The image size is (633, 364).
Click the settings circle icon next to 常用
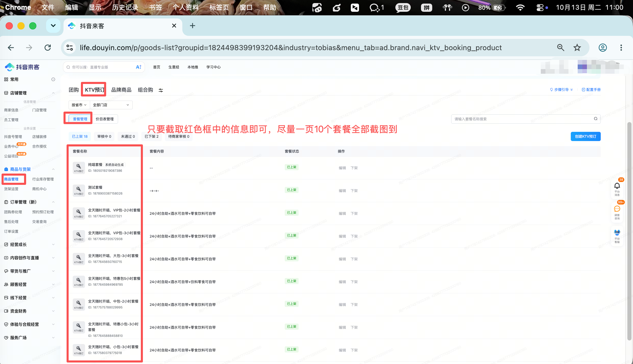(x=53, y=79)
